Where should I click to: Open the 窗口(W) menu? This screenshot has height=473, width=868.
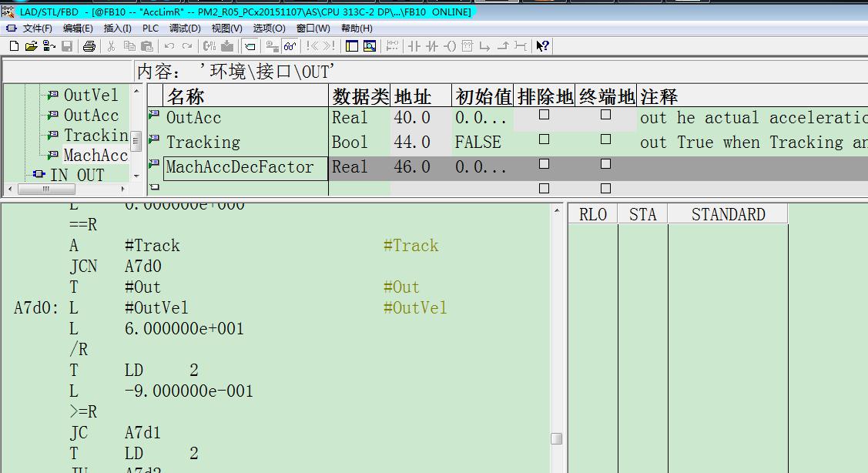[x=313, y=29]
